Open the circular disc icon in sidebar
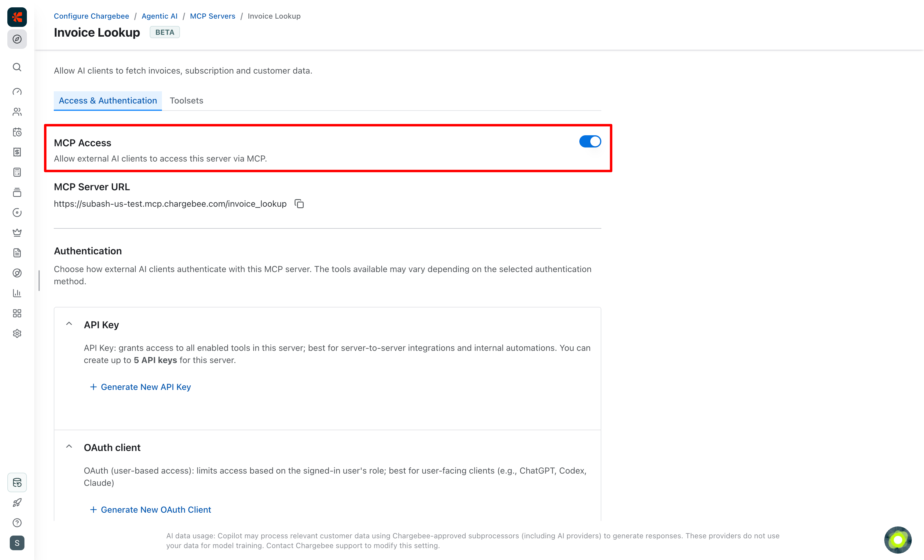 click(17, 213)
